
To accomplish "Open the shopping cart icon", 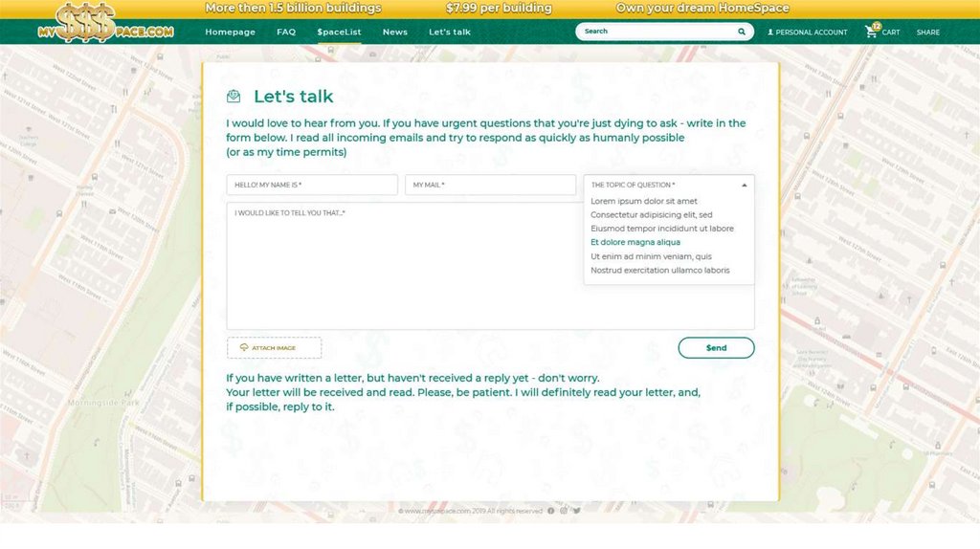I will point(871,32).
